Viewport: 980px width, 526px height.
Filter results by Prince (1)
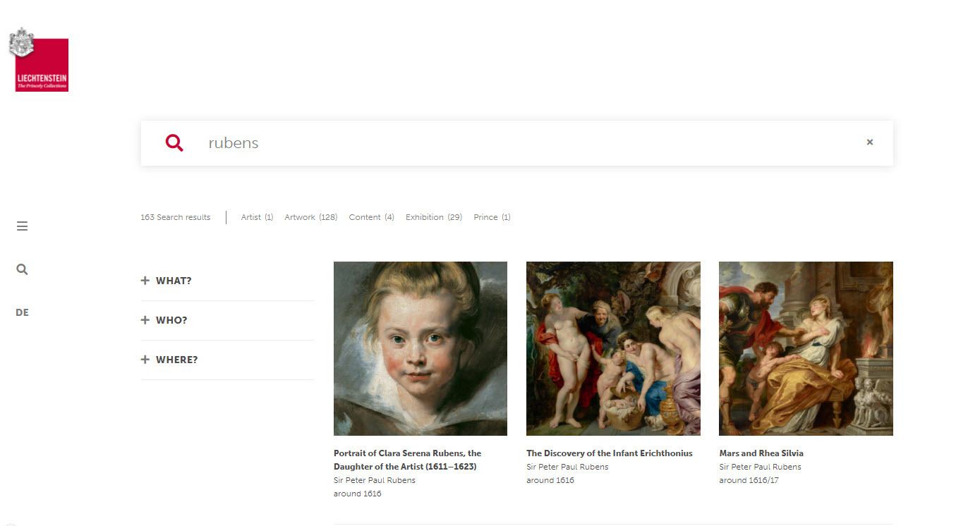pyautogui.click(x=492, y=217)
